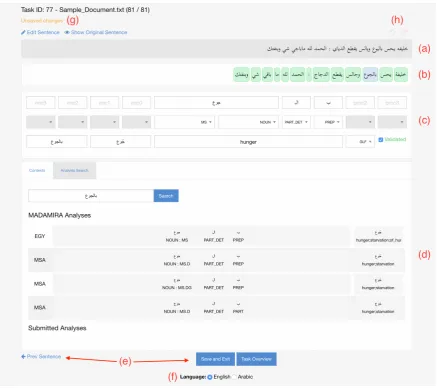Select the leftmost green token in the sentence

click(x=241, y=75)
